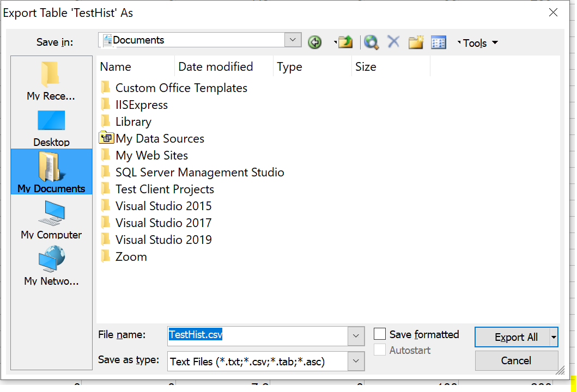Screen dimensions: 577x392
Task: Create a new folder
Action: tap(416, 42)
